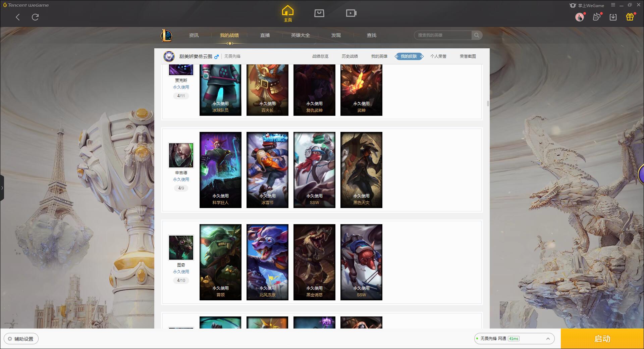The width and height of the screenshot is (644, 349).
Task: Open 荣誉截图 sub-tab
Action: 468,56
